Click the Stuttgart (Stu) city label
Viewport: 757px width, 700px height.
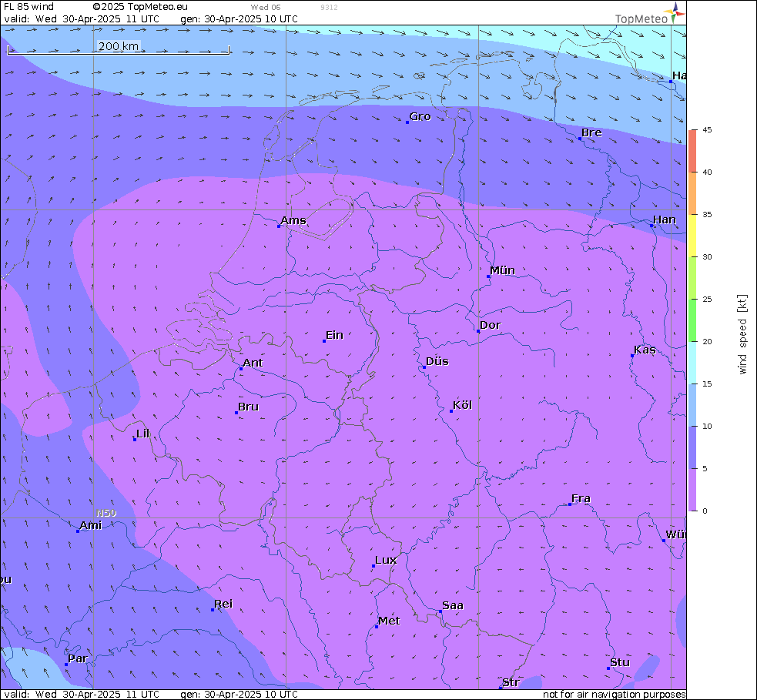pyautogui.click(x=620, y=662)
